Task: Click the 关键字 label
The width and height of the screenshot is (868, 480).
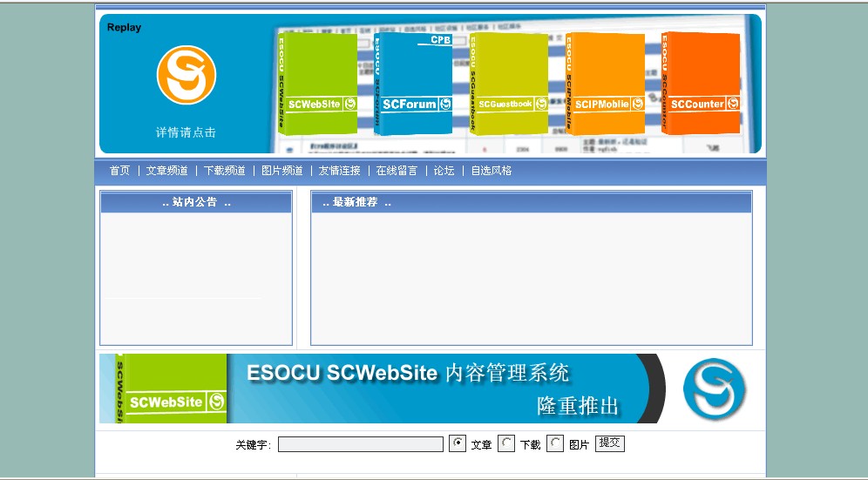Action: tap(253, 444)
